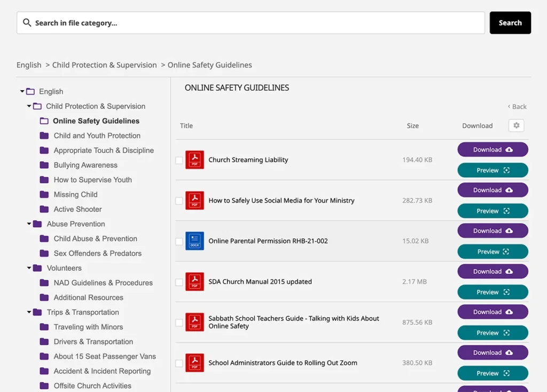Go to Child Protection & Supervision breadcrumb
Image resolution: width=547 pixels, height=392 pixels.
tap(104, 65)
